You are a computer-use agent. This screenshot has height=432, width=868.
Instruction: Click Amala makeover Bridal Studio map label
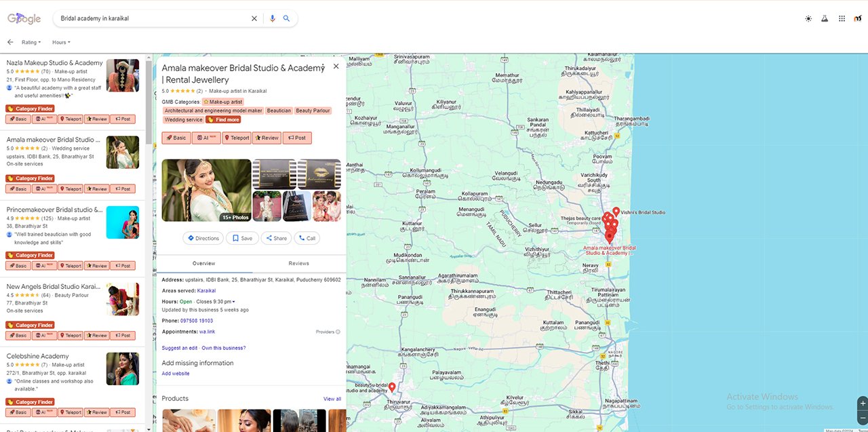(610, 250)
